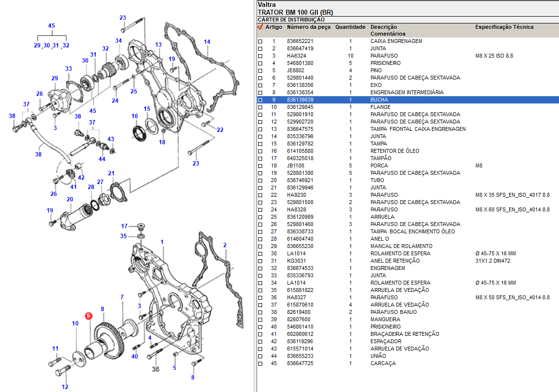Select callout 16 oil seal in diagram
The height and width of the screenshot is (392, 559).
tap(135, 116)
